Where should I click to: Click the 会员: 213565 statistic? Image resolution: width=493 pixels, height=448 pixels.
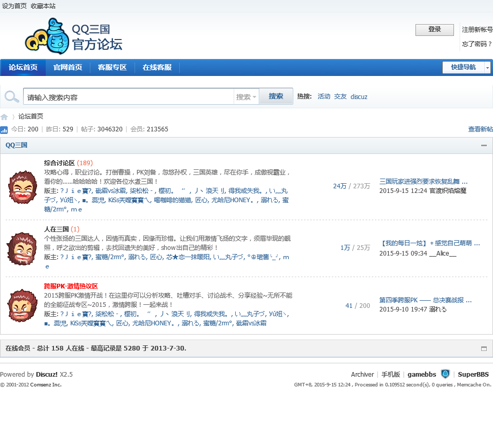[x=149, y=129]
